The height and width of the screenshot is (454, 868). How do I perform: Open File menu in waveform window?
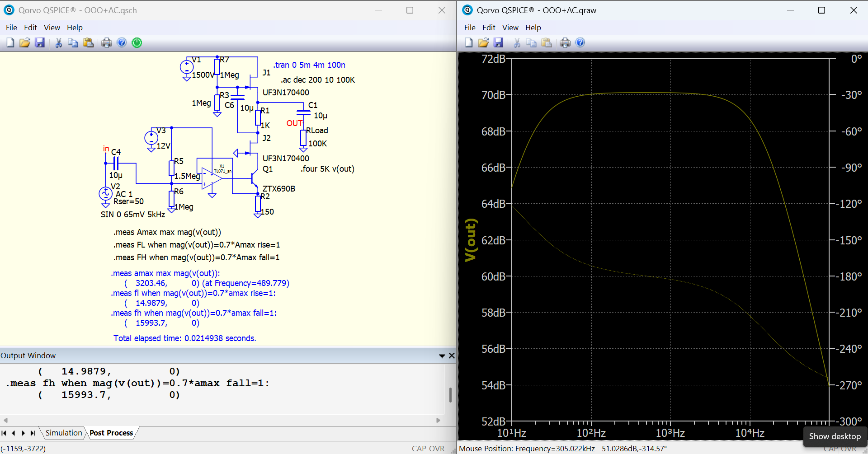(470, 28)
